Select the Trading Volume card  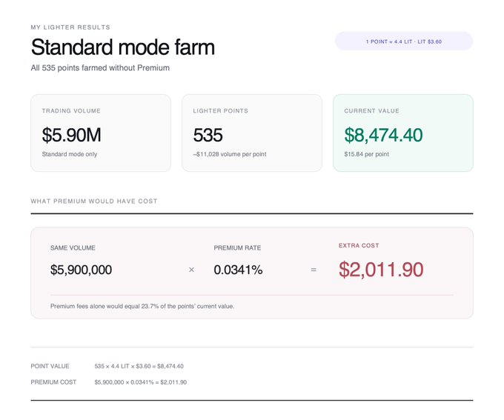coord(101,133)
